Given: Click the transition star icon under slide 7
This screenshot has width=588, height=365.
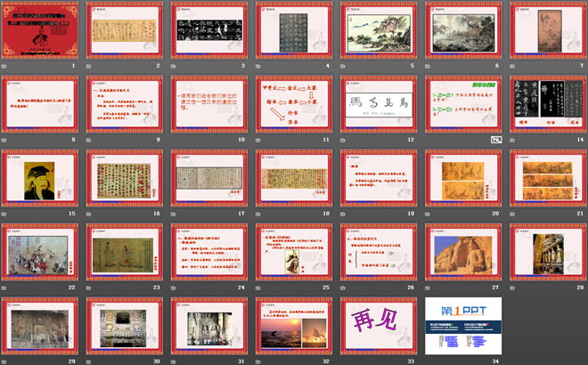Looking at the screenshot, I should tap(512, 66).
